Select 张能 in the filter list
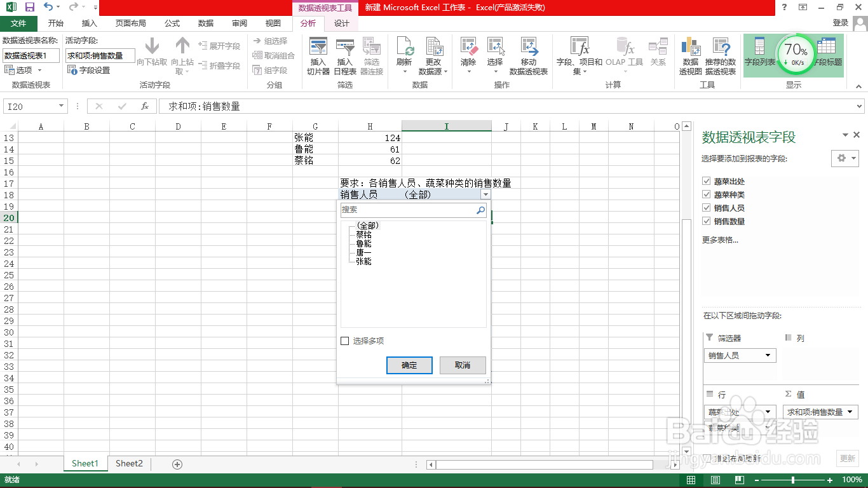This screenshot has width=868, height=488. [x=362, y=261]
